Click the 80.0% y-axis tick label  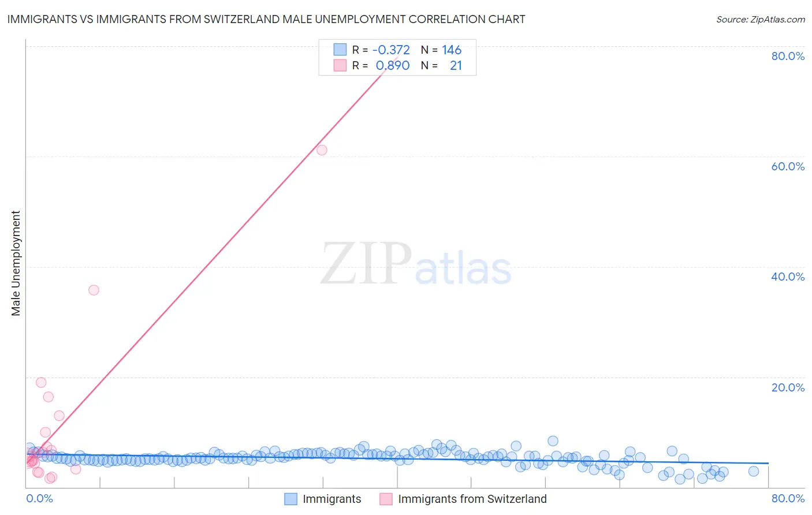[788, 56]
